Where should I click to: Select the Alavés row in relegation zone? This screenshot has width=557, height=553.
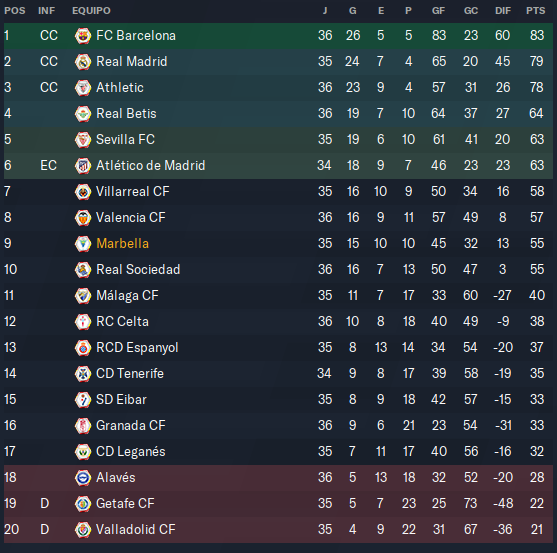coord(278,477)
